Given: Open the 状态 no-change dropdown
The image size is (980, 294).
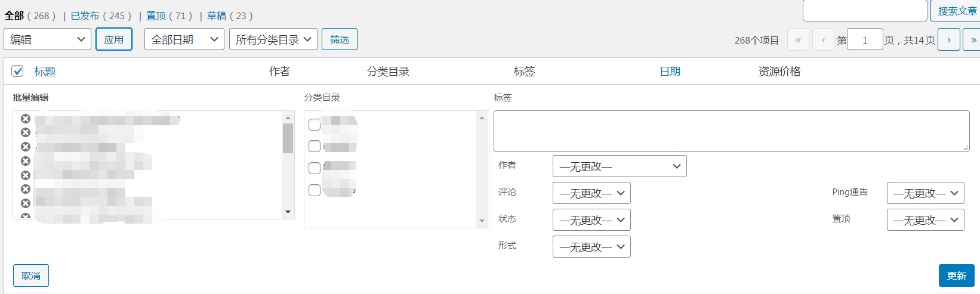Looking at the screenshot, I should tap(591, 220).
